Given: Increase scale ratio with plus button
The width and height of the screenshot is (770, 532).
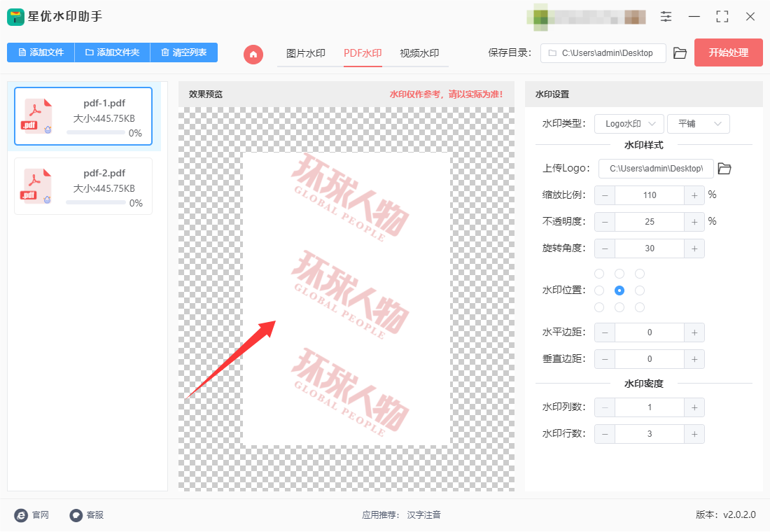Looking at the screenshot, I should (x=694, y=195).
